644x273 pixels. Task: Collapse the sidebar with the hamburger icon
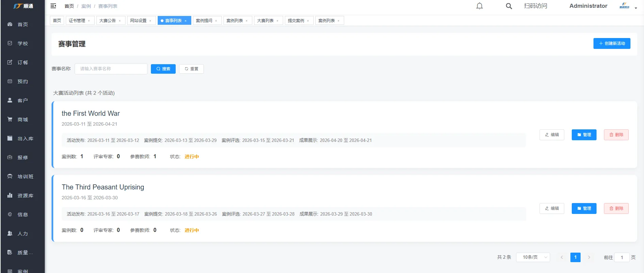tap(53, 6)
